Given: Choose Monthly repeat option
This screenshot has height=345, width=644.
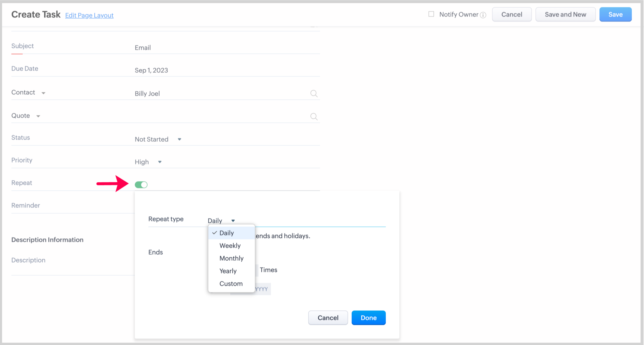Looking at the screenshot, I should [231, 258].
